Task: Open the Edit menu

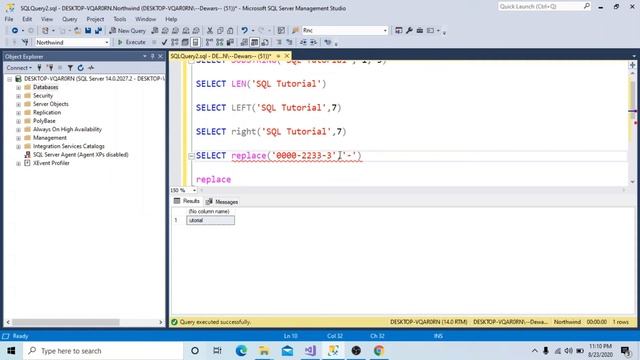Action: (x=27, y=19)
